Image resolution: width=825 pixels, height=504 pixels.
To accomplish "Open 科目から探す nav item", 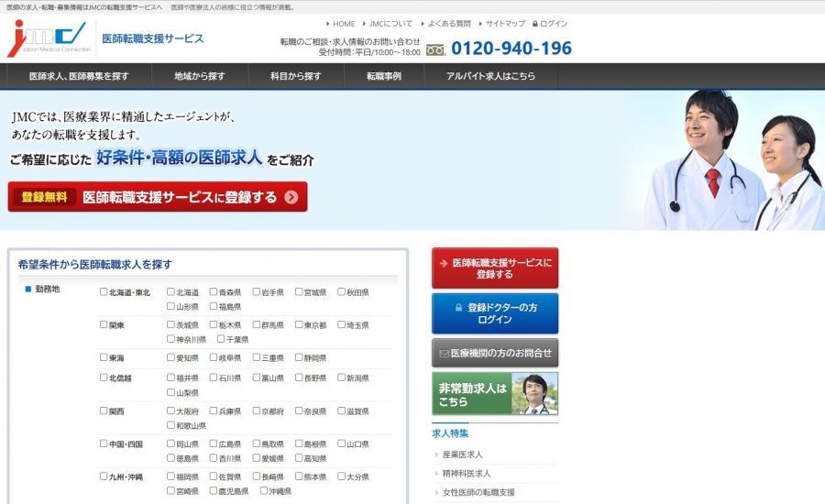I will pyautogui.click(x=296, y=76).
